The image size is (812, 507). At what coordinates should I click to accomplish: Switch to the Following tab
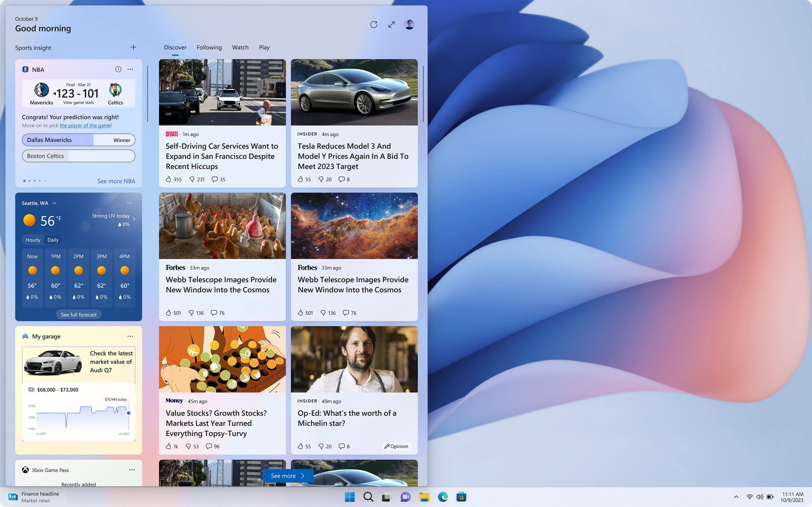[209, 48]
